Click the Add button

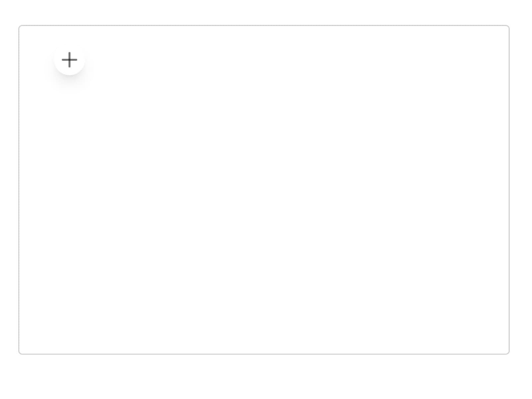coord(69,60)
